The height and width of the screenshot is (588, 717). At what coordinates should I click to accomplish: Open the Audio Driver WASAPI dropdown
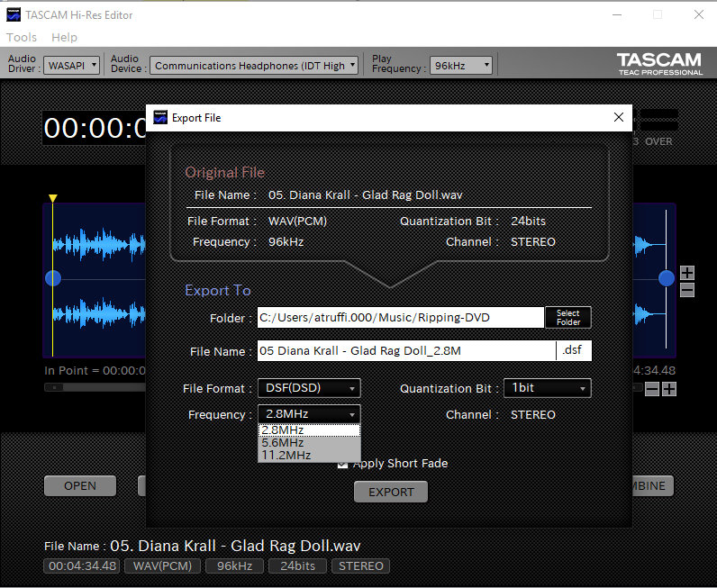point(71,66)
